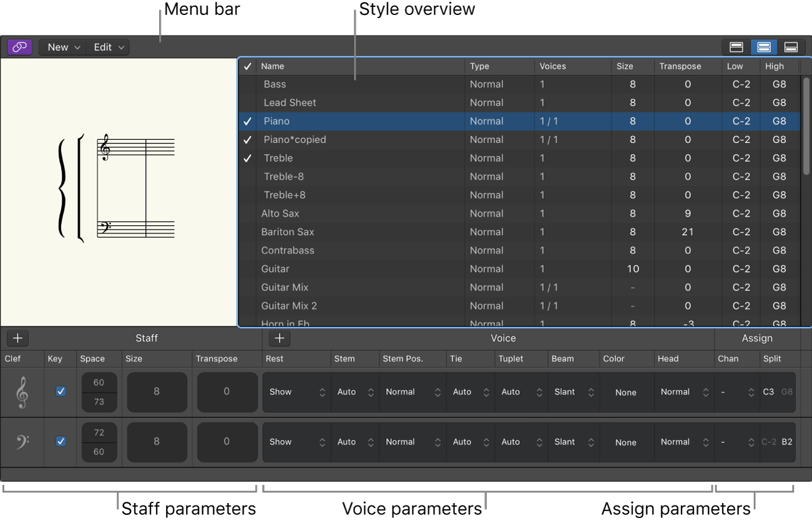Select the Contrabass style row
812x523 pixels.
tap(519, 250)
